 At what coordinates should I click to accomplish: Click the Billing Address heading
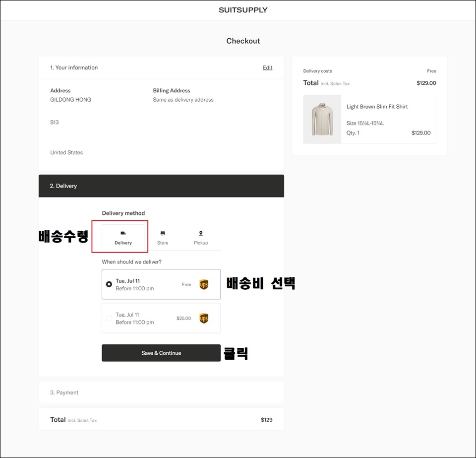coord(172,90)
